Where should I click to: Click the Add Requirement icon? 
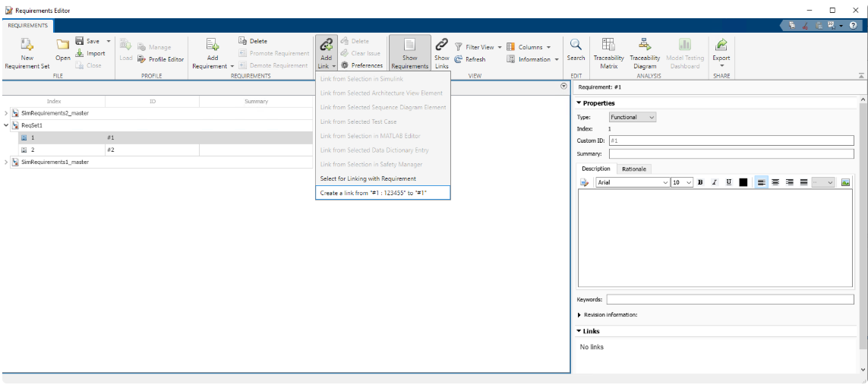pos(213,46)
